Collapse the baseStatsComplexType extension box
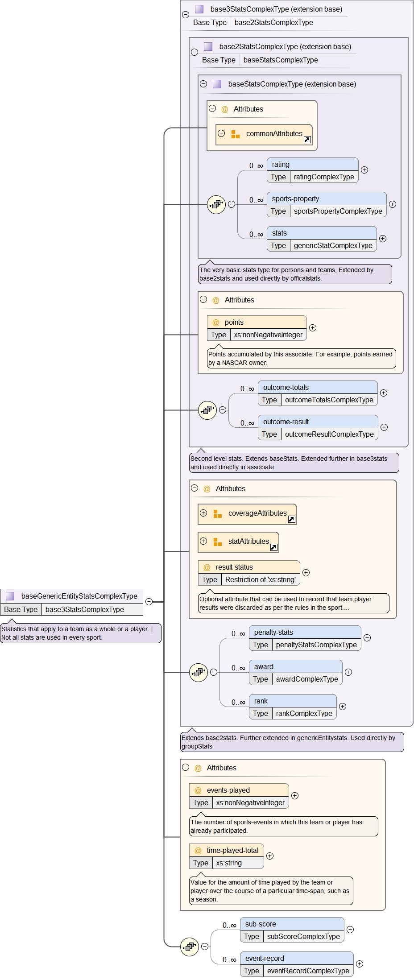The width and height of the screenshot is (414, 980). [203, 84]
